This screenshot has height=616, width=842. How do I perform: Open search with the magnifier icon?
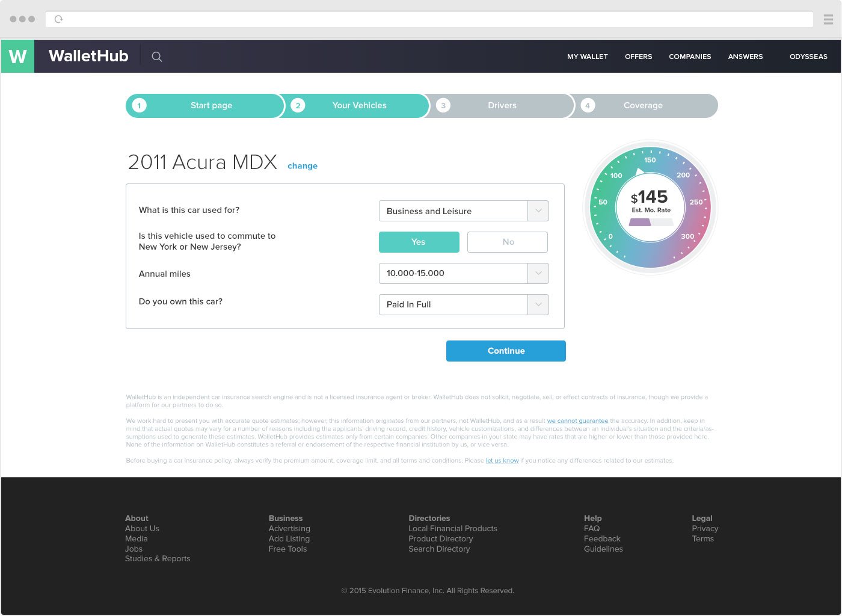tap(157, 57)
